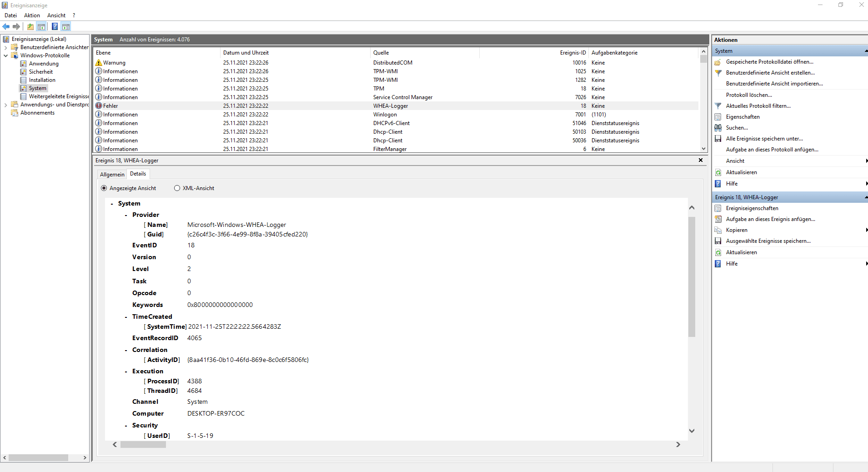Open Hilfe under System actions
868x472 pixels.
pyautogui.click(x=732, y=184)
